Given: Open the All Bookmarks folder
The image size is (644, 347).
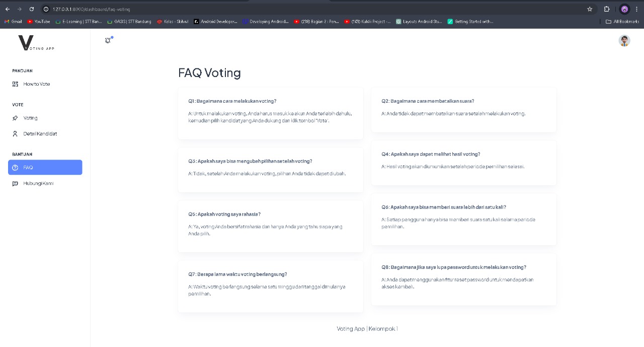Looking at the screenshot, I should pos(622,22).
